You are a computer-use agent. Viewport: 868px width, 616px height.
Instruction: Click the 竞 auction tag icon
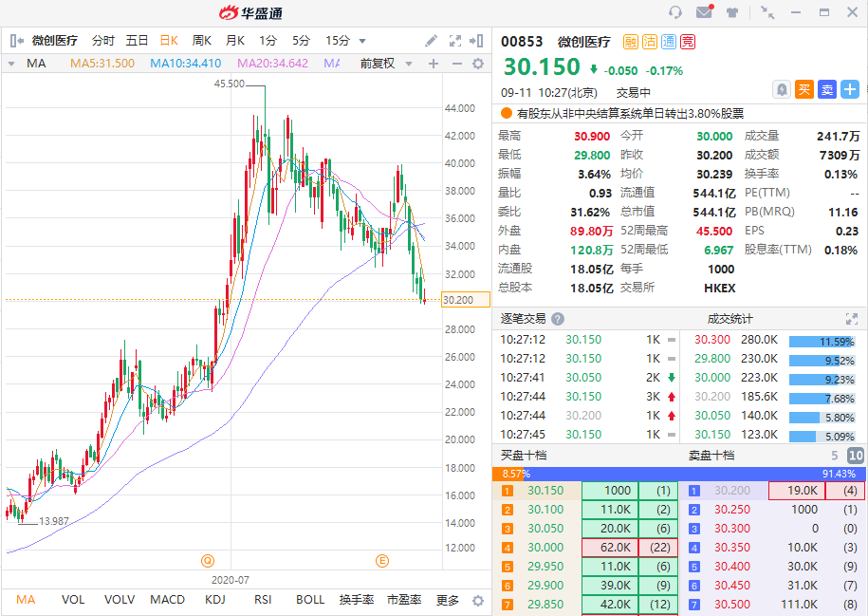tap(688, 42)
